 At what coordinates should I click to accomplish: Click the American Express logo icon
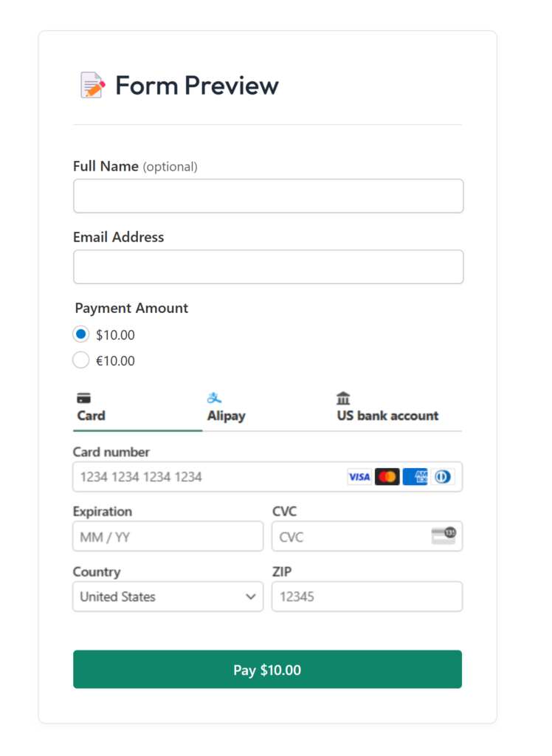click(415, 477)
